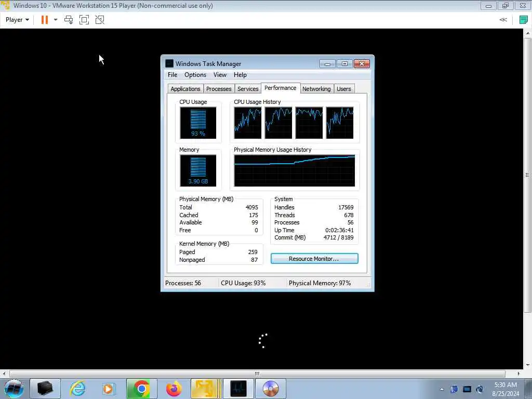Click the Memory 3.90 GB gauge
This screenshot has height=399, width=532.
(198, 170)
